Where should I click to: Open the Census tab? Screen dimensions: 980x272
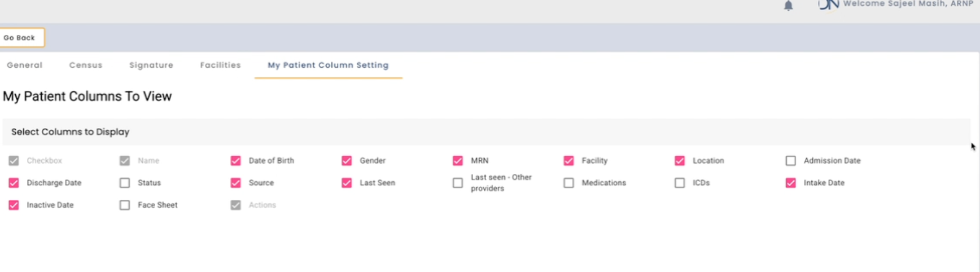pyautogui.click(x=86, y=65)
